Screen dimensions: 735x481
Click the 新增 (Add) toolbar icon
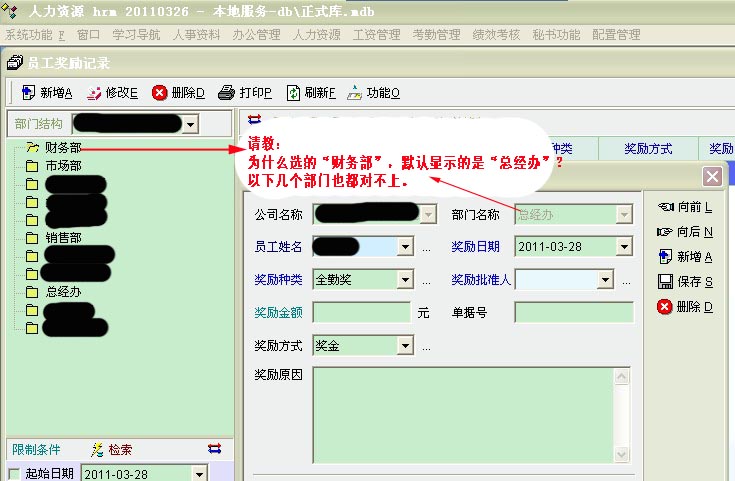[28, 93]
